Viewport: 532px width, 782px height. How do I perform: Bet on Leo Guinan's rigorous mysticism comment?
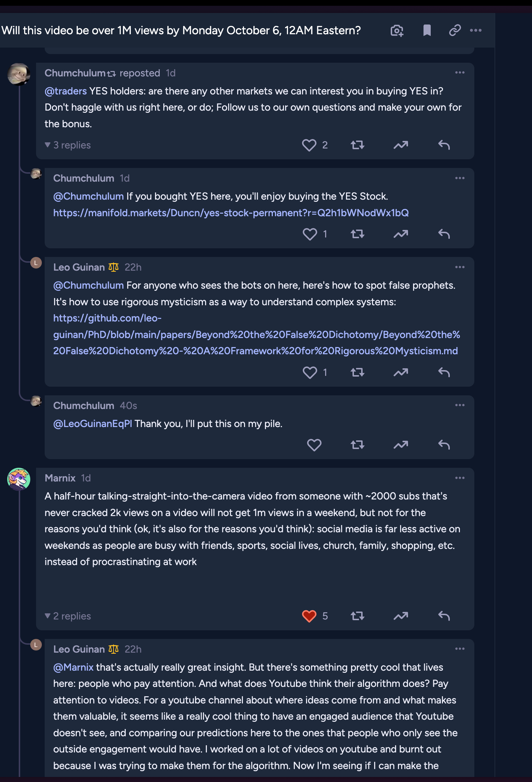(x=401, y=373)
